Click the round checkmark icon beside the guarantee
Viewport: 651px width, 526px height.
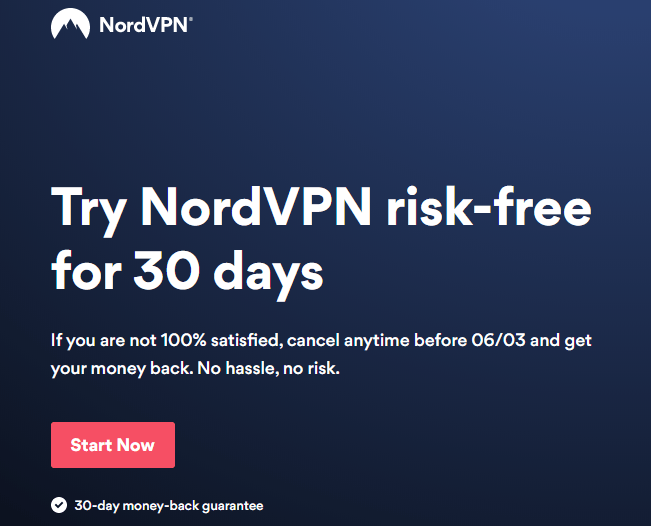59,505
